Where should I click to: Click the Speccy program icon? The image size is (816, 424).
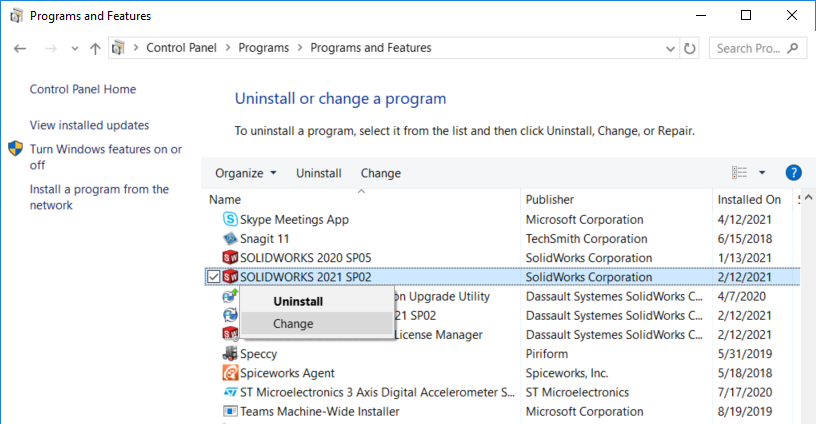click(x=230, y=353)
